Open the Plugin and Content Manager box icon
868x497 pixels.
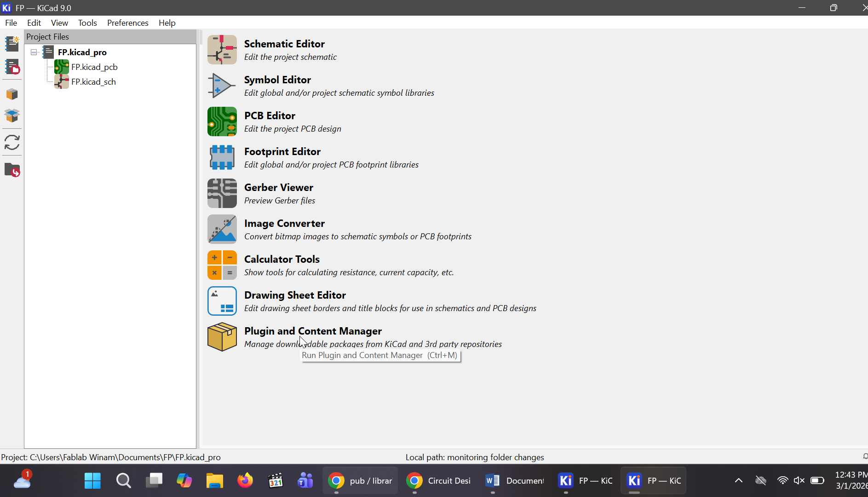pos(222,337)
